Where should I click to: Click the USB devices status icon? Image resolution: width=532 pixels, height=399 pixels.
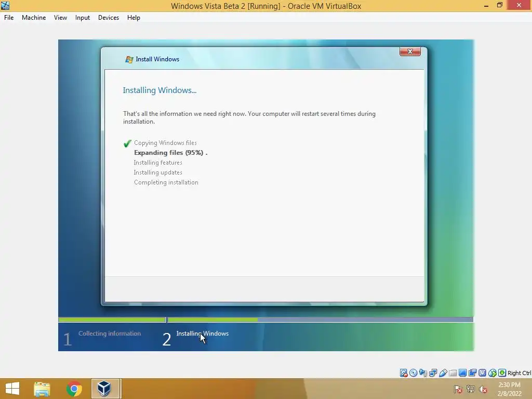443,373
